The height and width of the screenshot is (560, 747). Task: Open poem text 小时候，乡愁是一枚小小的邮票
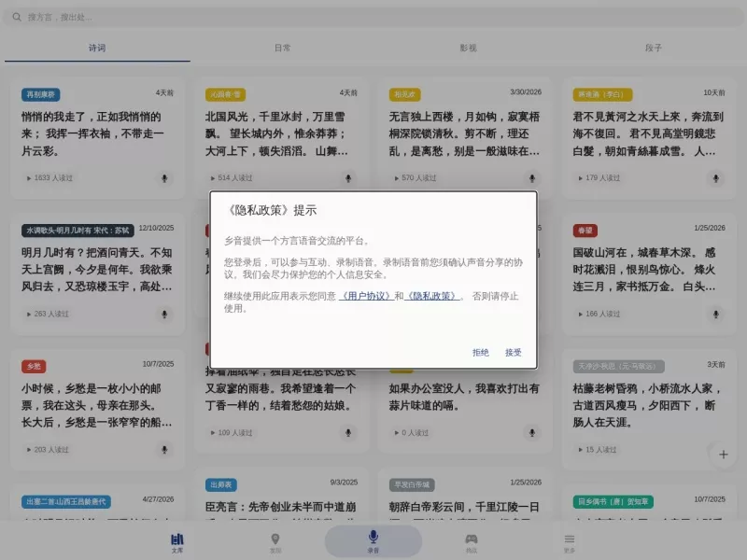[97, 405]
